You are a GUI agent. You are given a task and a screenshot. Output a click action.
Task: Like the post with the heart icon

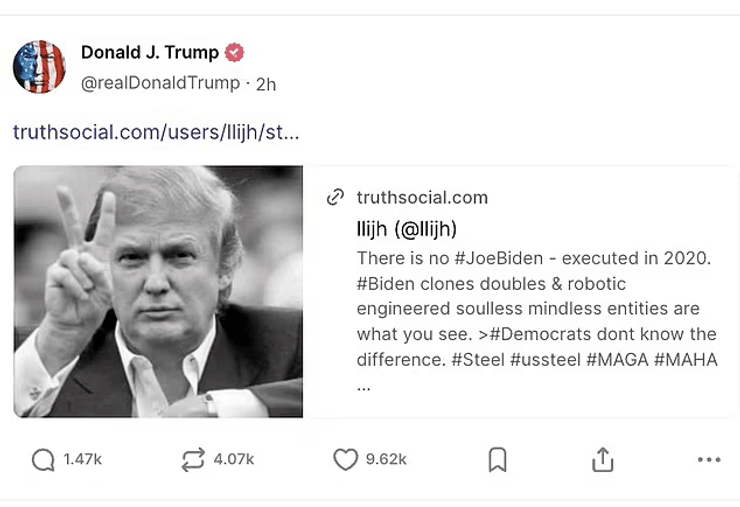pyautogui.click(x=345, y=459)
